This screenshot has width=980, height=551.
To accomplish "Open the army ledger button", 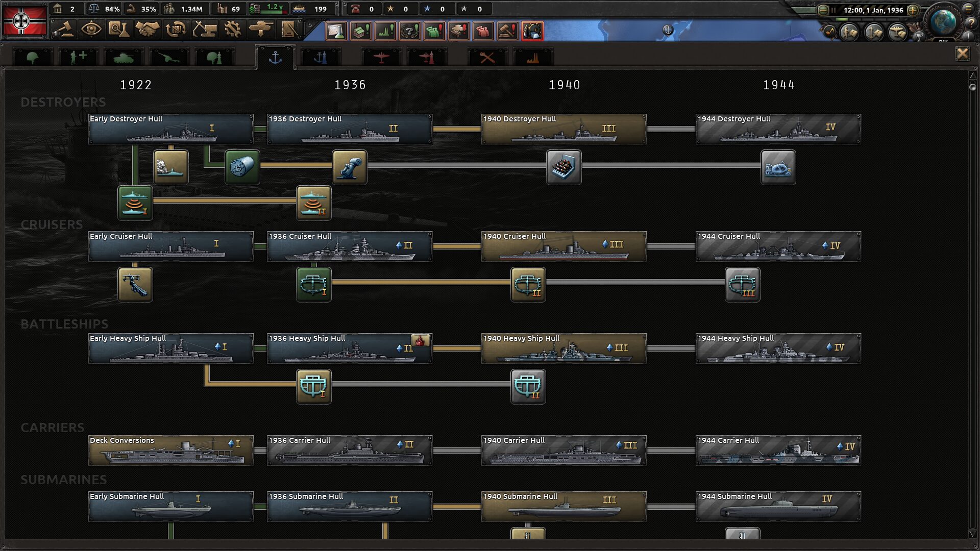I will click(849, 32).
